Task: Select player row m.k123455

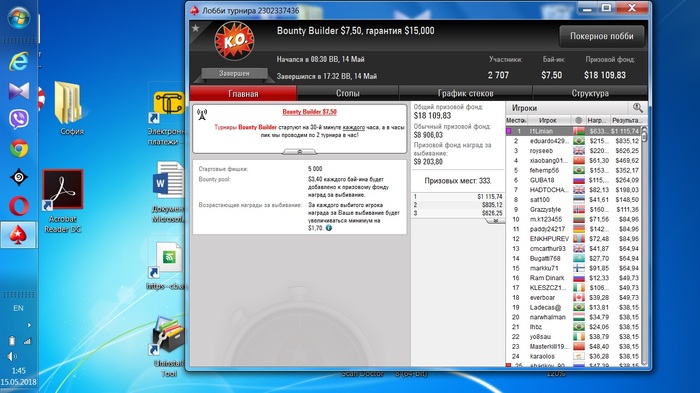Action: click(573, 219)
